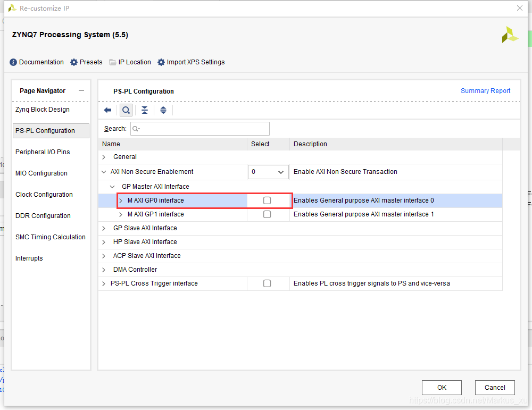Click the ACP Slave AXI Interface label
532x410 pixels.
pos(147,256)
